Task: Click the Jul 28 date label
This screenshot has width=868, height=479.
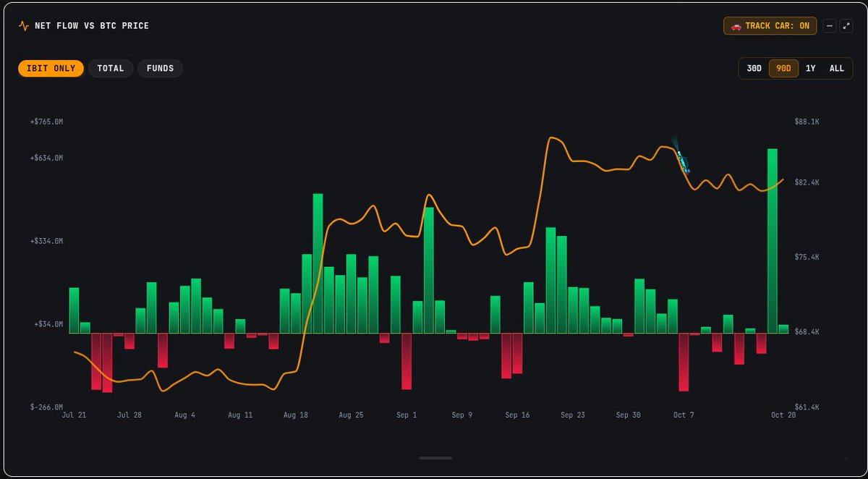Action: 129,415
